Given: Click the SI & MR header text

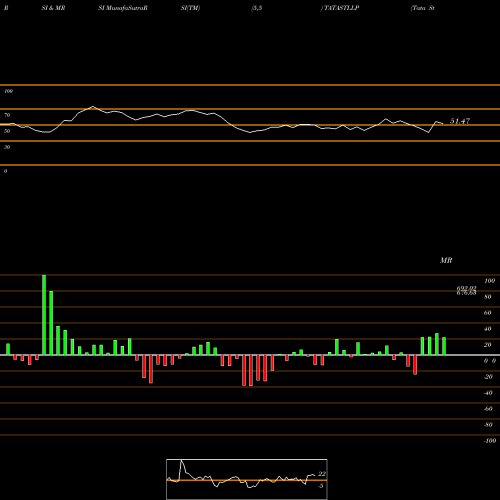Looking at the screenshot, I should point(53,8).
